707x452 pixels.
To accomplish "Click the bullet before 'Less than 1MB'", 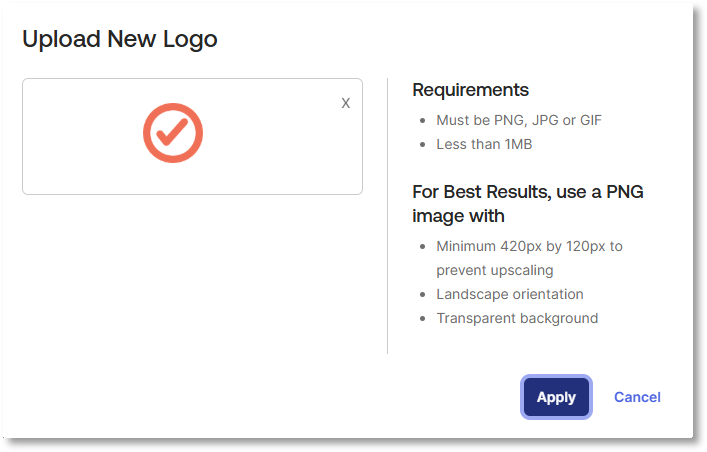I will click(x=421, y=145).
